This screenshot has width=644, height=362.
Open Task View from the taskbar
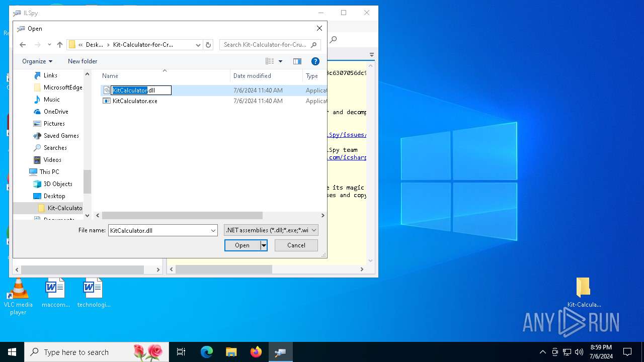coord(181,352)
